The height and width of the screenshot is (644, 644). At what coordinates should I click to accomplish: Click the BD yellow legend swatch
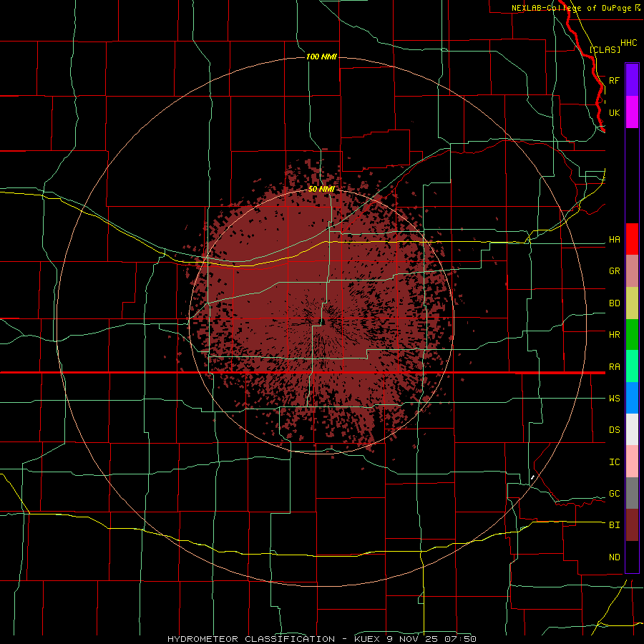point(632,303)
